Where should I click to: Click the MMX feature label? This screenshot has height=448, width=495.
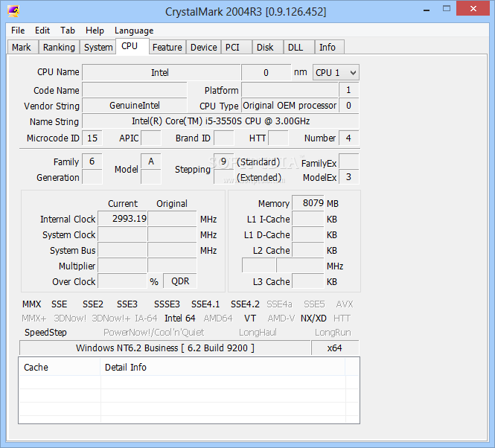point(31,304)
